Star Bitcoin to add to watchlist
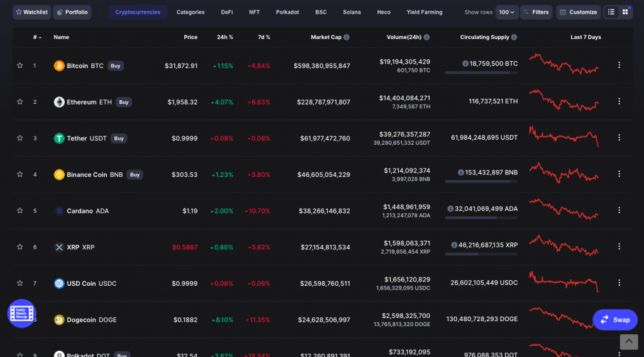This screenshot has width=644, height=357. tap(19, 65)
